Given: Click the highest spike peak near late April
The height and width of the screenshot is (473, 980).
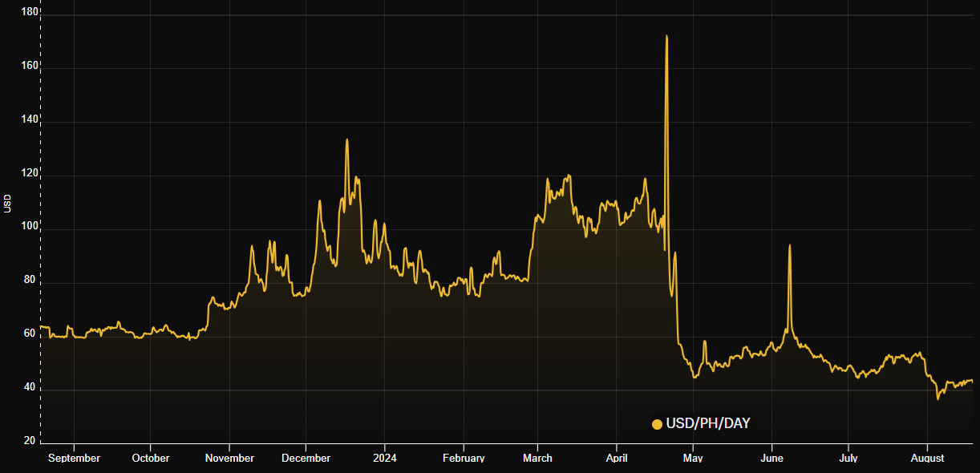Looking at the screenshot, I should pos(666,36).
